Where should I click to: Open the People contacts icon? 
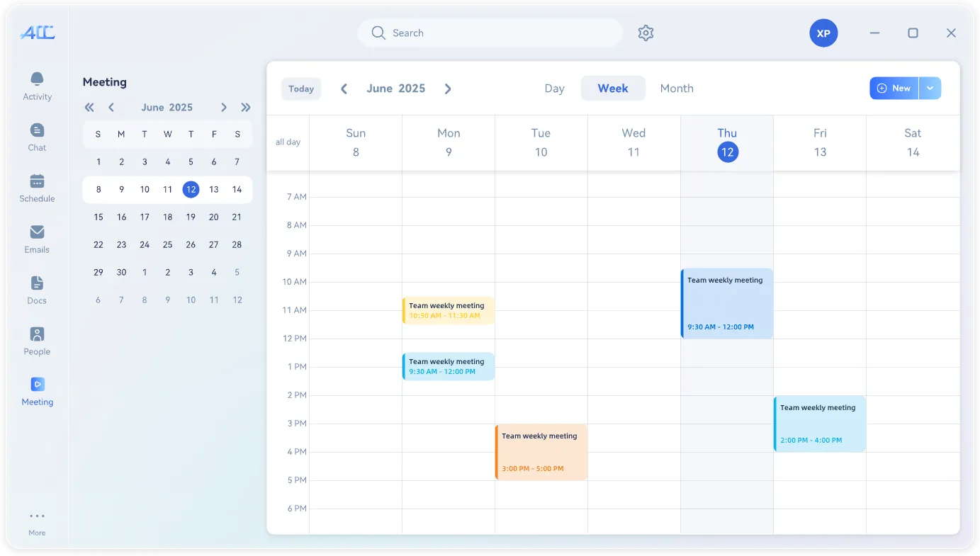(x=38, y=334)
